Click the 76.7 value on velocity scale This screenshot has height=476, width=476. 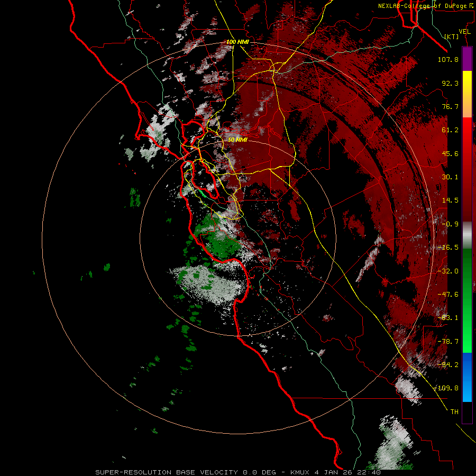[450, 106]
